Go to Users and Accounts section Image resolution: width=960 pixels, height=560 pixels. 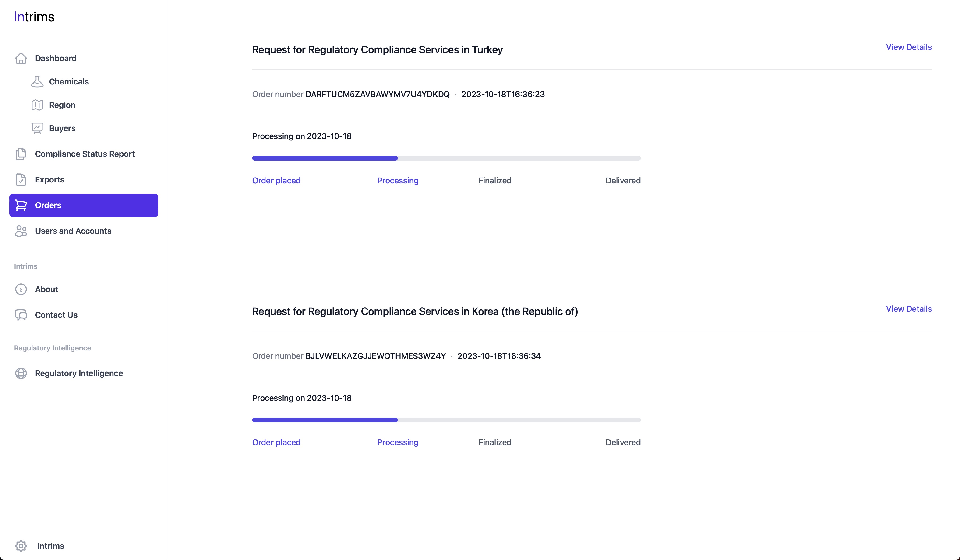click(73, 231)
